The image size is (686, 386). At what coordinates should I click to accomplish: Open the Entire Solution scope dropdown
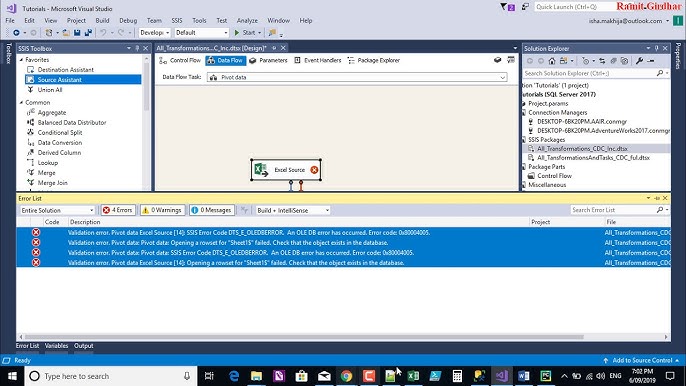[57, 211]
